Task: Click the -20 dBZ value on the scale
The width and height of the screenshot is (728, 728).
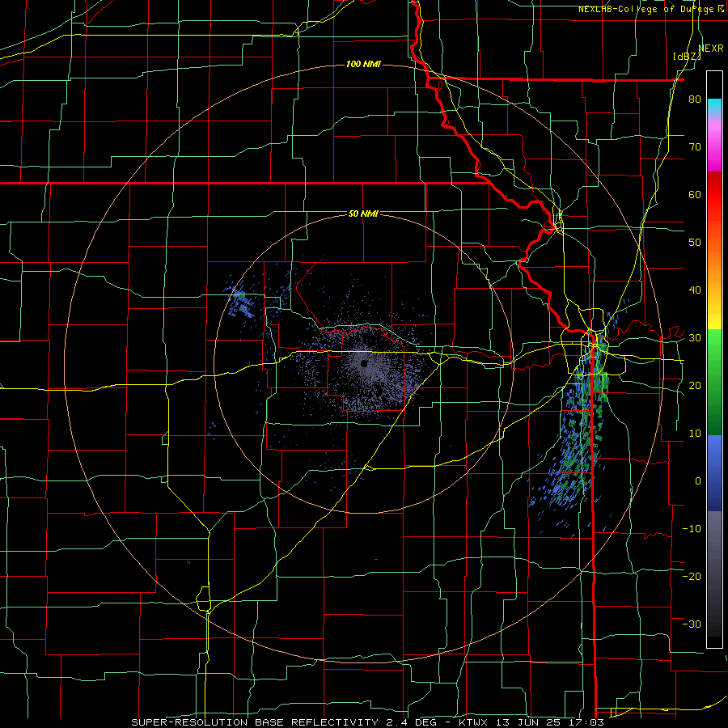Action: click(x=692, y=576)
